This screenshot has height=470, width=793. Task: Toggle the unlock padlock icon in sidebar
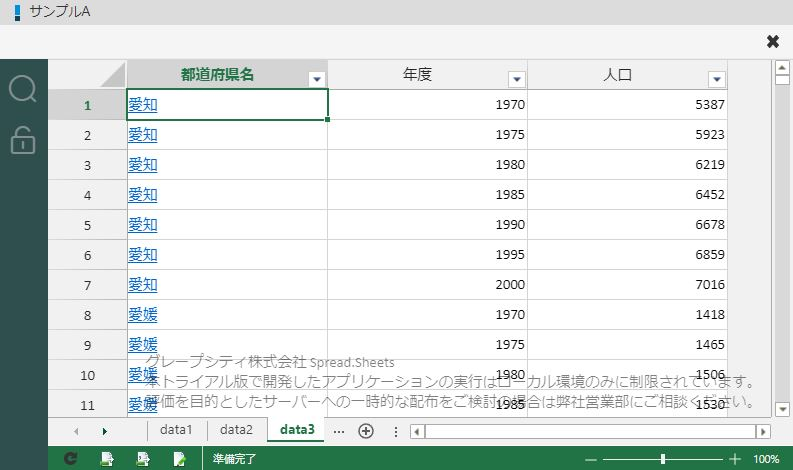(x=23, y=141)
